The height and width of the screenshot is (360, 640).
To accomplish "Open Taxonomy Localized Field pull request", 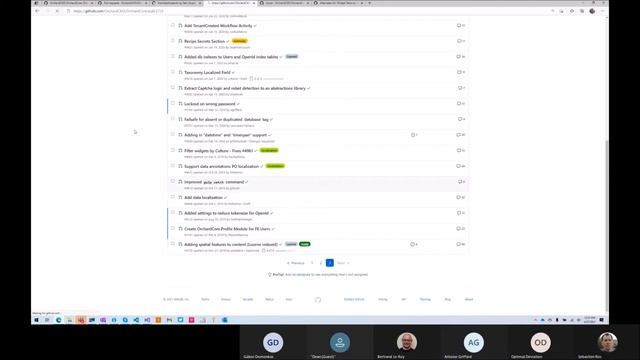I will click(207, 72).
